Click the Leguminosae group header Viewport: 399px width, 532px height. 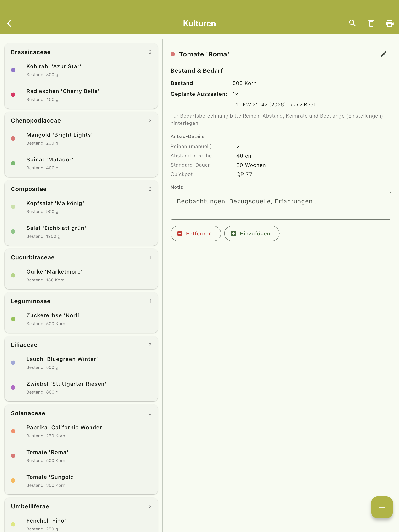pyautogui.click(x=81, y=301)
